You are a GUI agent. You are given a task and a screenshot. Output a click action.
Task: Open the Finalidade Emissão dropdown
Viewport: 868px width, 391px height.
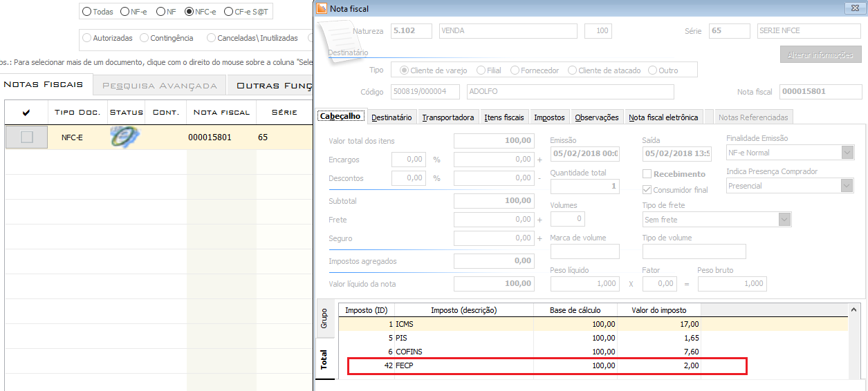[847, 153]
